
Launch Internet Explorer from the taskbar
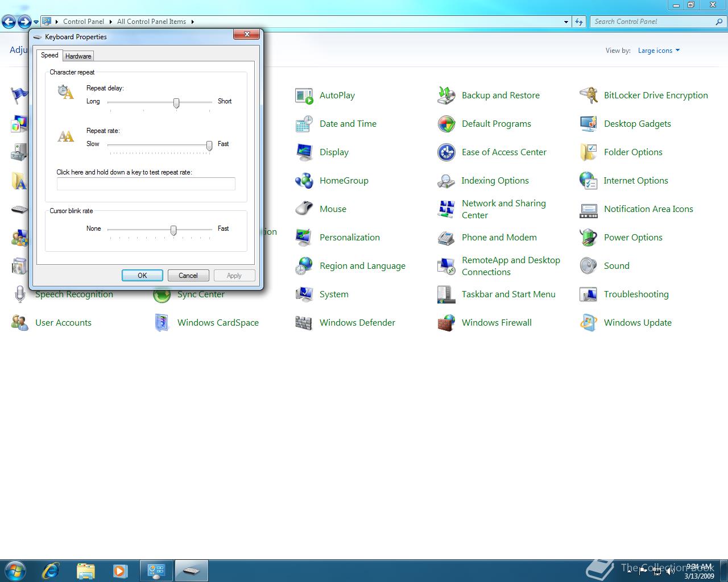pyautogui.click(x=50, y=570)
